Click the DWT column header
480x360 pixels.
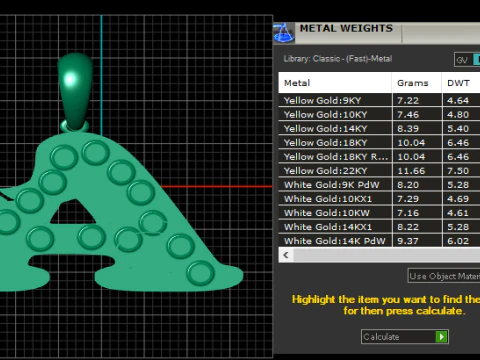pos(461,83)
